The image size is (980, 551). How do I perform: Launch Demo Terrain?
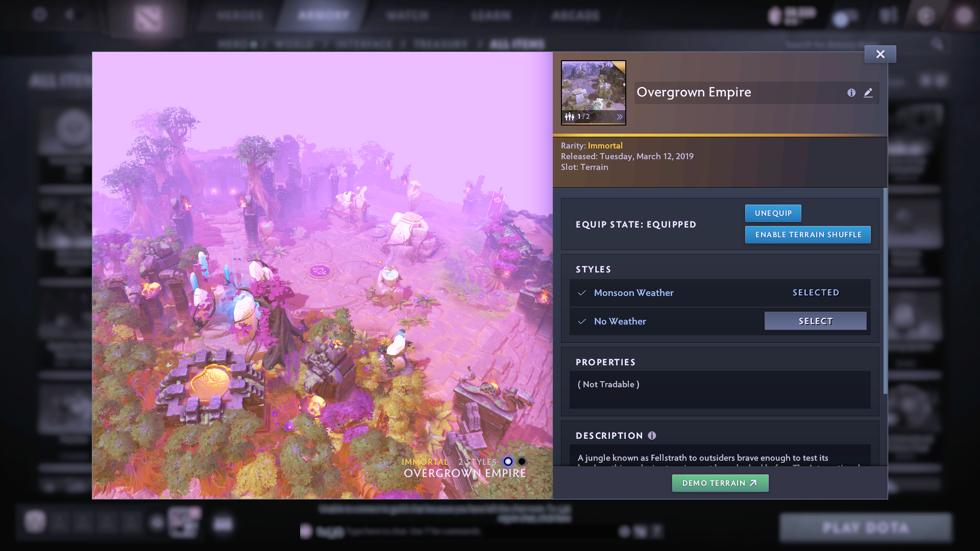(720, 483)
